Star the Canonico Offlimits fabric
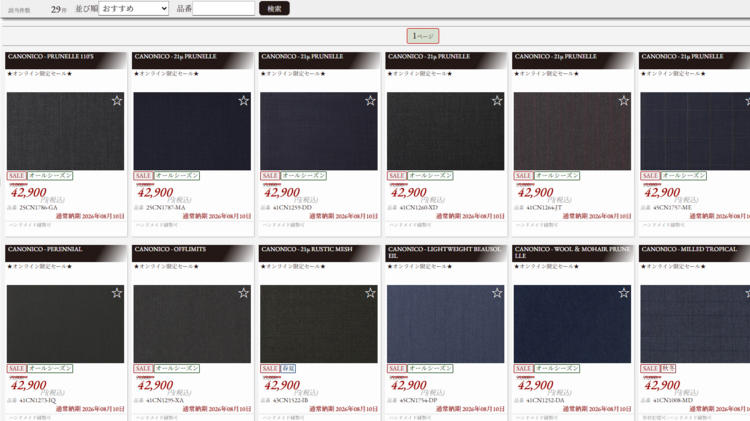The image size is (750, 421). tap(243, 293)
